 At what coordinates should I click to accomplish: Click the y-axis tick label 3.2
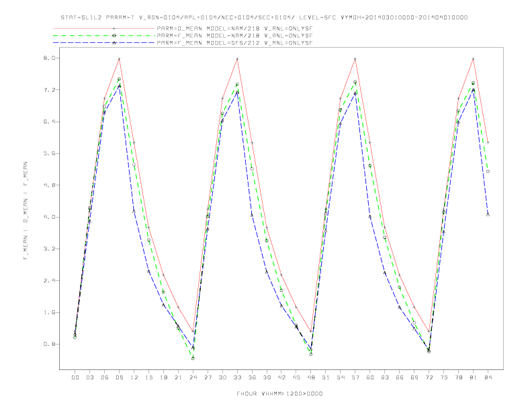click(x=49, y=248)
